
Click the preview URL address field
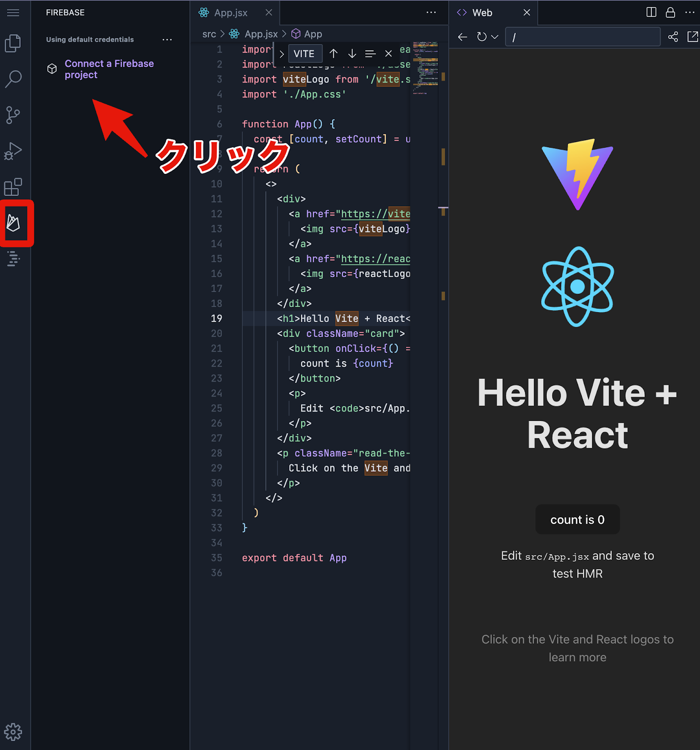(583, 37)
